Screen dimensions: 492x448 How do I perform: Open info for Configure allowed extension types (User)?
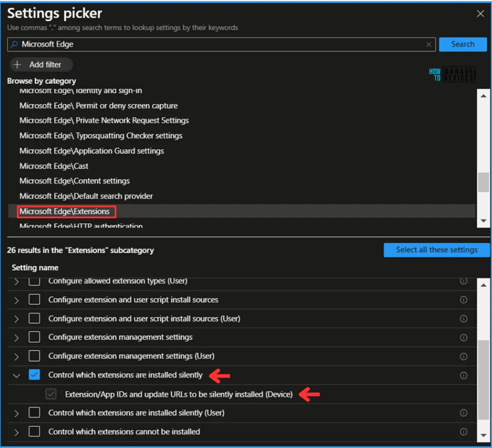(463, 280)
